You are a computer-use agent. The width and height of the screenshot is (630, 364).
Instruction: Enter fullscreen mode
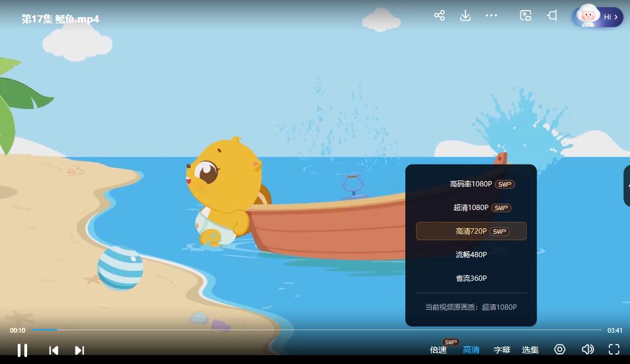tap(614, 349)
